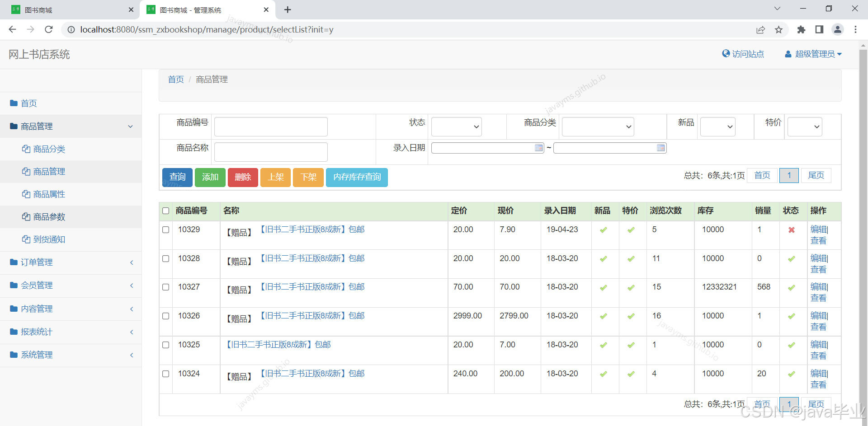Toggle the browser side panel icon
The width and height of the screenshot is (868, 426).
(819, 29)
